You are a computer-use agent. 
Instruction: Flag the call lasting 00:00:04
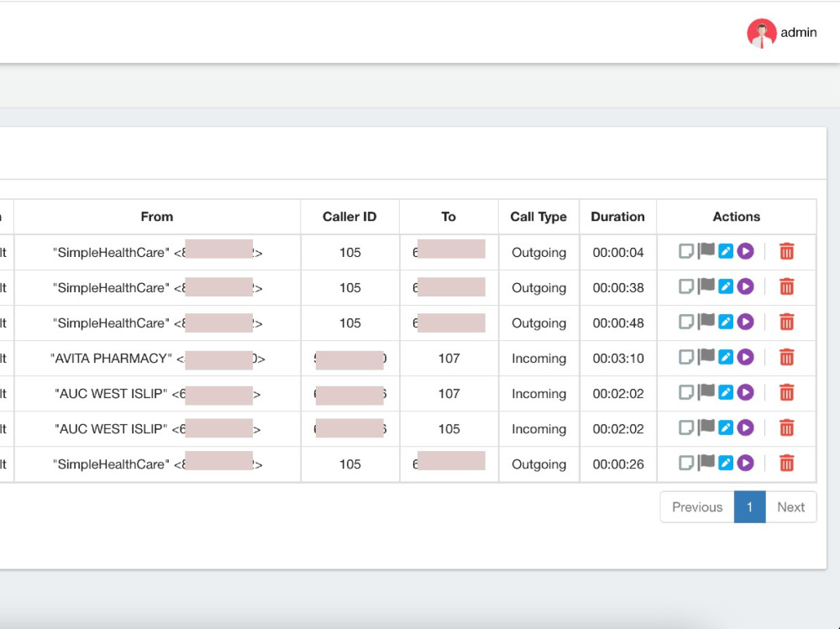pos(706,251)
